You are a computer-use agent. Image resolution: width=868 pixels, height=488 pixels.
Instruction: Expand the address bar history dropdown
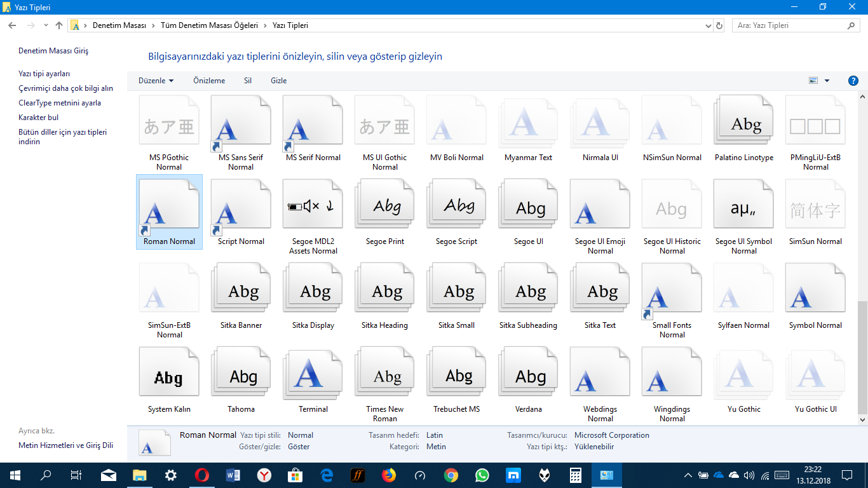click(x=709, y=26)
